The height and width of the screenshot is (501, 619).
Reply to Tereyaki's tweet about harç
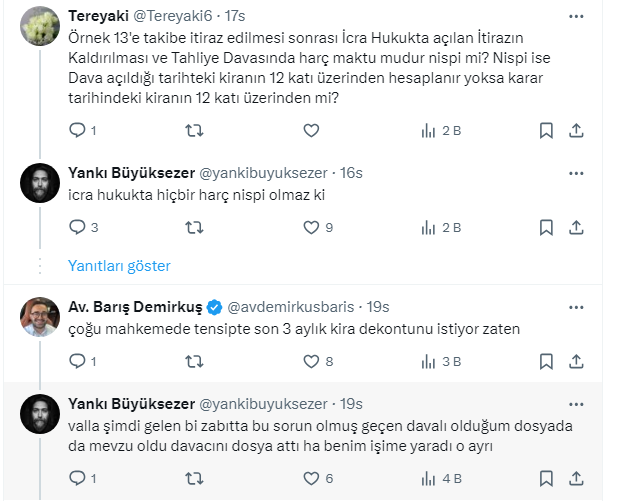[76, 130]
